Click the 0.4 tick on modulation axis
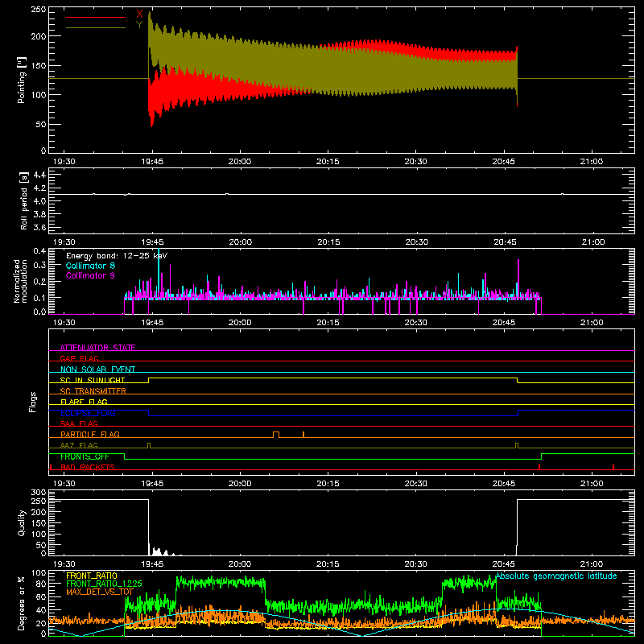This screenshot has width=644, height=644. click(x=39, y=250)
